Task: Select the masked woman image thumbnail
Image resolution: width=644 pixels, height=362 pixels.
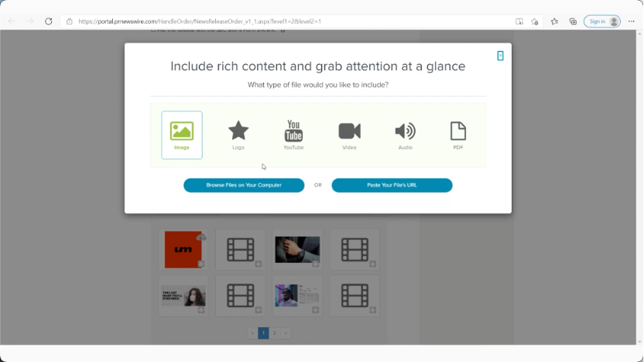Action: point(183,295)
